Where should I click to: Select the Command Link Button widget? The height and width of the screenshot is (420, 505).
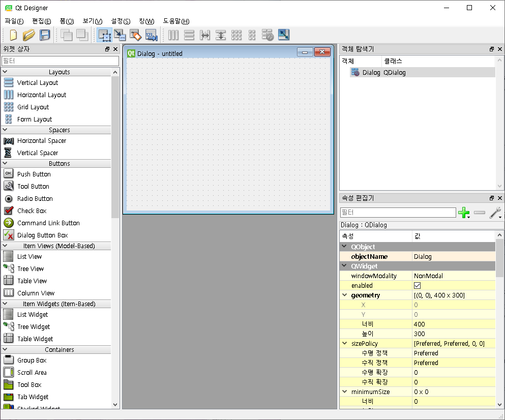pos(48,223)
